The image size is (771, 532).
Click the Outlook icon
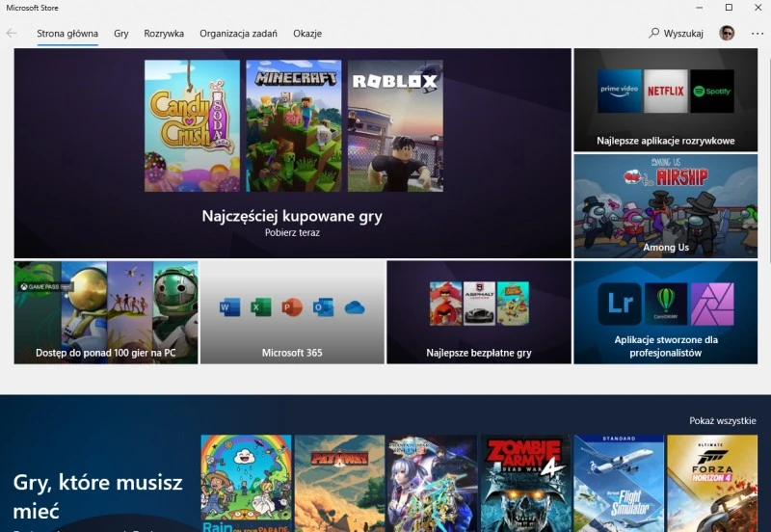click(x=324, y=307)
